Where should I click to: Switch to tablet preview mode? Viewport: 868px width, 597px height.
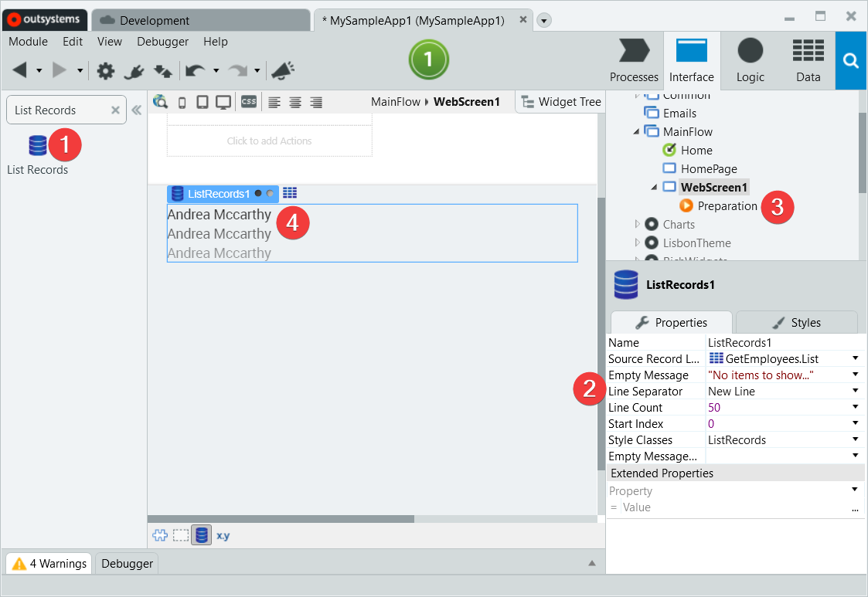pyautogui.click(x=203, y=101)
